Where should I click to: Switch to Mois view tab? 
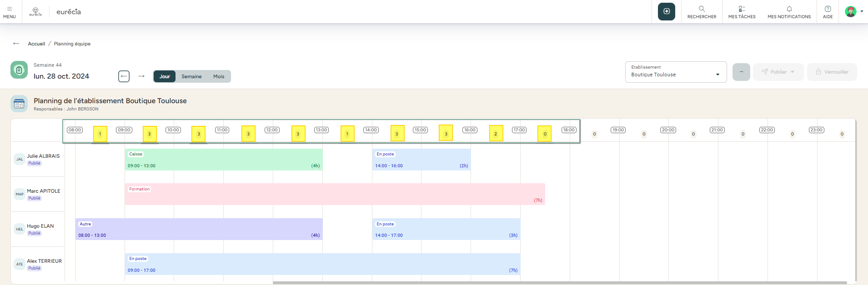pyautogui.click(x=219, y=76)
